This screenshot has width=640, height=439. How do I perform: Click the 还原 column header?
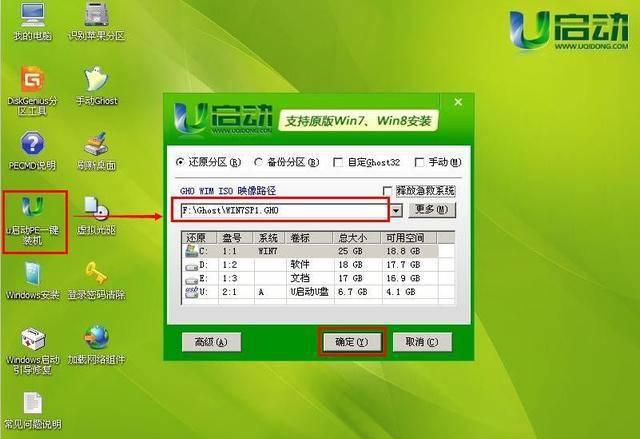200,237
